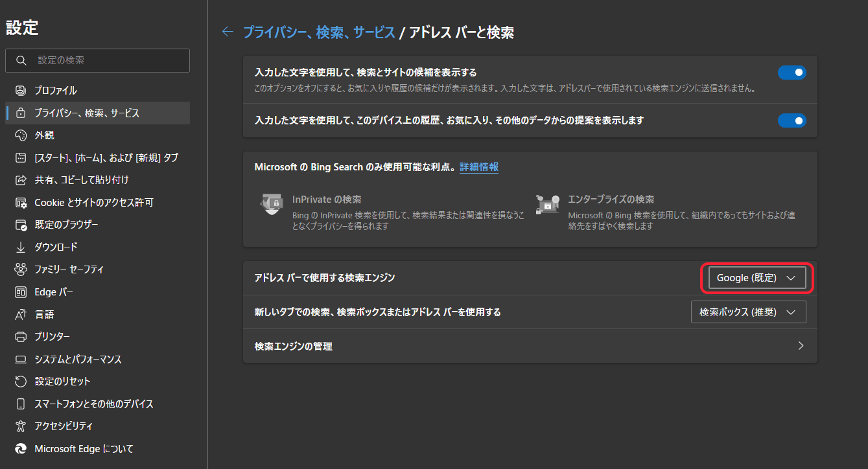The height and width of the screenshot is (469, 868).
Task: Click the 設定のリセット reset icon
Action: (x=21, y=382)
